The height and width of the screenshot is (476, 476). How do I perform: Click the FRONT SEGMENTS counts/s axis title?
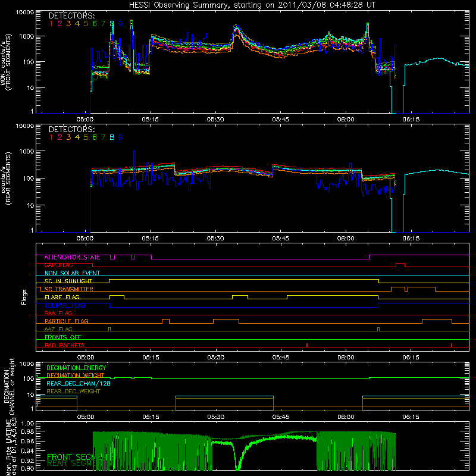pos(6,62)
